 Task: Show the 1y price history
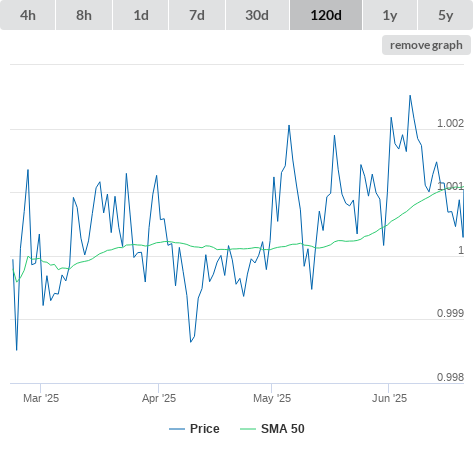coord(390,15)
